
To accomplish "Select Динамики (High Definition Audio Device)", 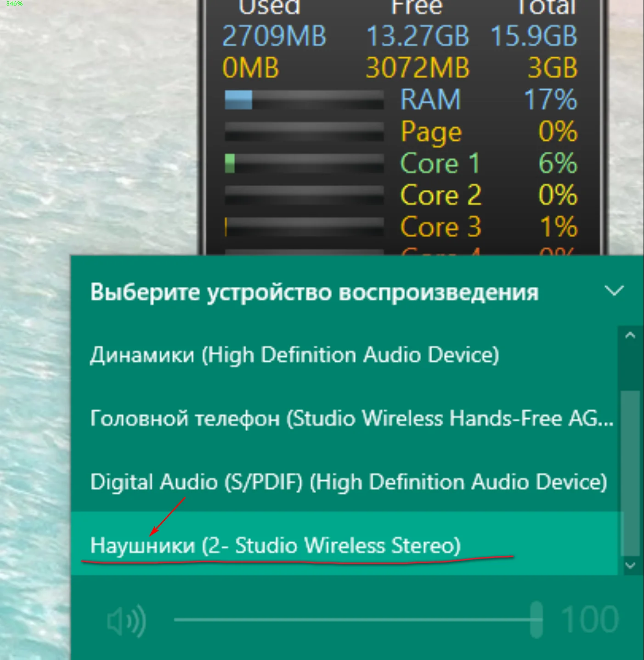I will coord(345,355).
